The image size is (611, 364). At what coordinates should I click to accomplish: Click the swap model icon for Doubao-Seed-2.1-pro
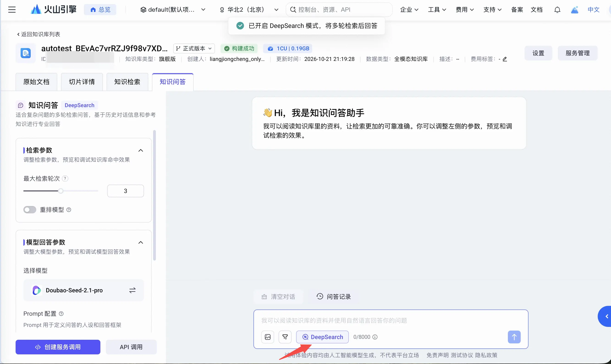point(132,291)
